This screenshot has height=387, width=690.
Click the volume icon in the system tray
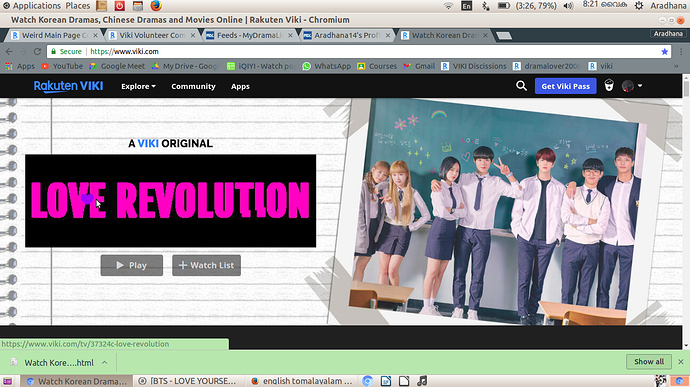[x=569, y=6]
